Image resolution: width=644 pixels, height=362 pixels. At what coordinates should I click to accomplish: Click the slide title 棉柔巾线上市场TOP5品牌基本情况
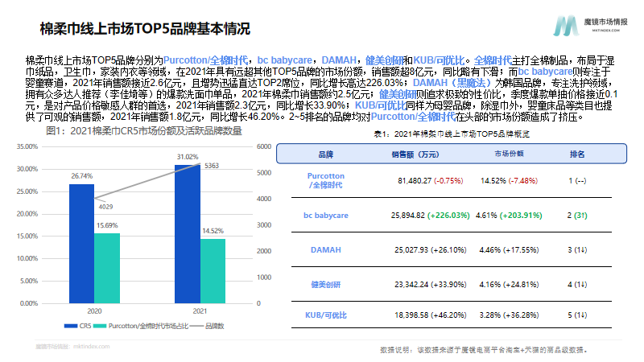pos(145,29)
